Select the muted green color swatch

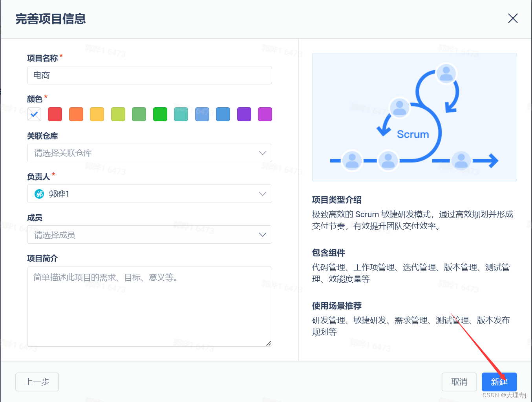coord(139,114)
